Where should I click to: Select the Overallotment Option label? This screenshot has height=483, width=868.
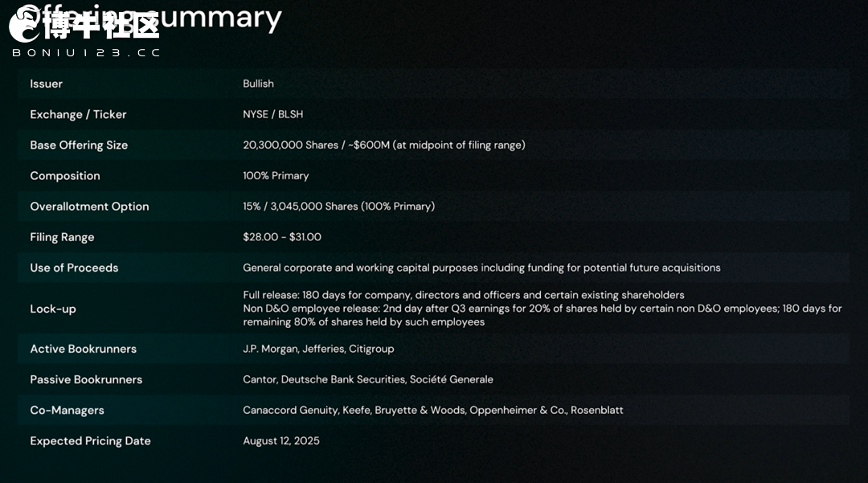(x=89, y=207)
